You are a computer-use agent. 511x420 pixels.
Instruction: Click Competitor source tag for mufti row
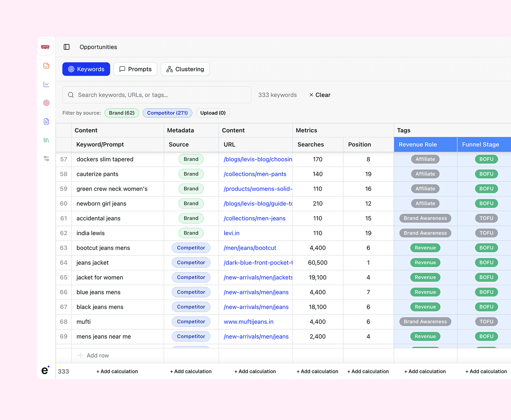(191, 322)
